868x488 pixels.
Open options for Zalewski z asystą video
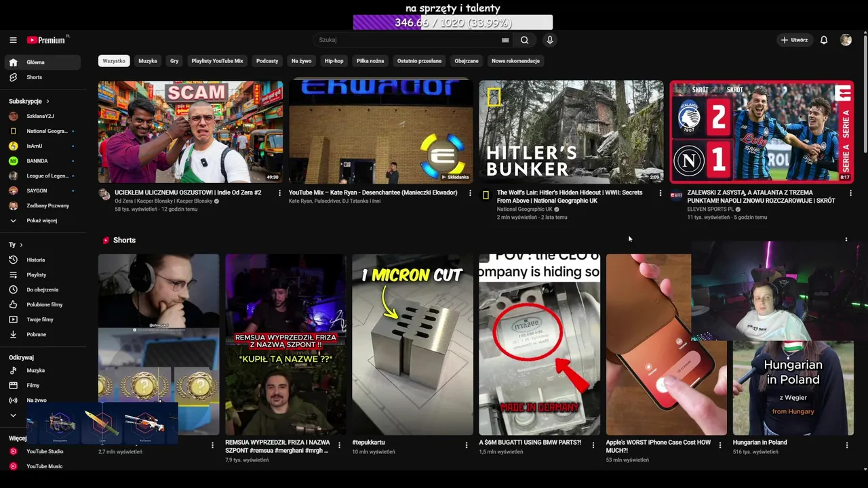click(851, 193)
